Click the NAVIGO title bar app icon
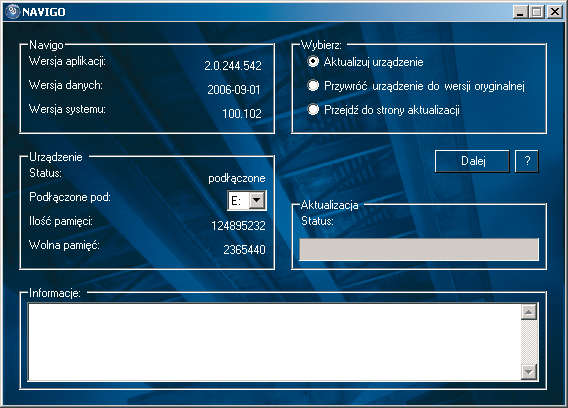Image resolution: width=568 pixels, height=408 pixels. (x=13, y=12)
